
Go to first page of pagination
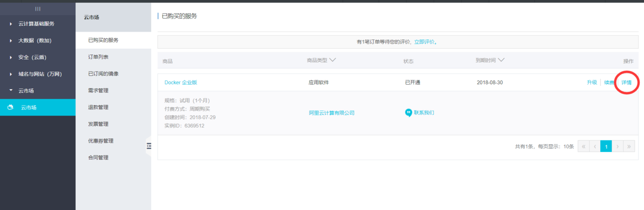[583, 147]
